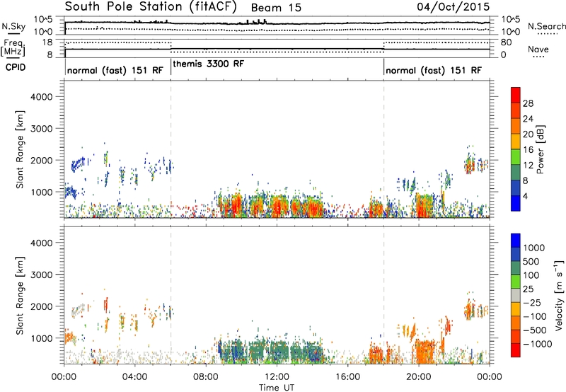Screen dimensions: 566x392
Task: Click the '20:00' time axis tick label
Action: (418, 377)
